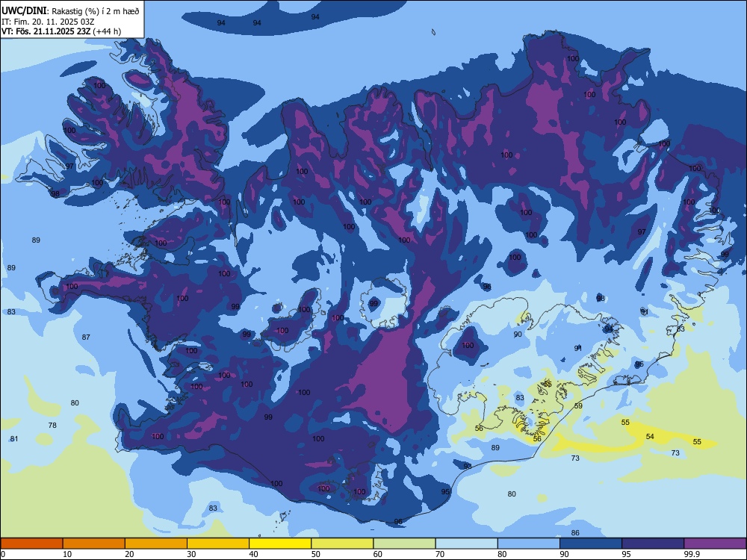Viewport: 747px width, 560px height.
Task: Select the 'Rakastig (%) í 2 m hæð' label
Action: pyautogui.click(x=95, y=11)
